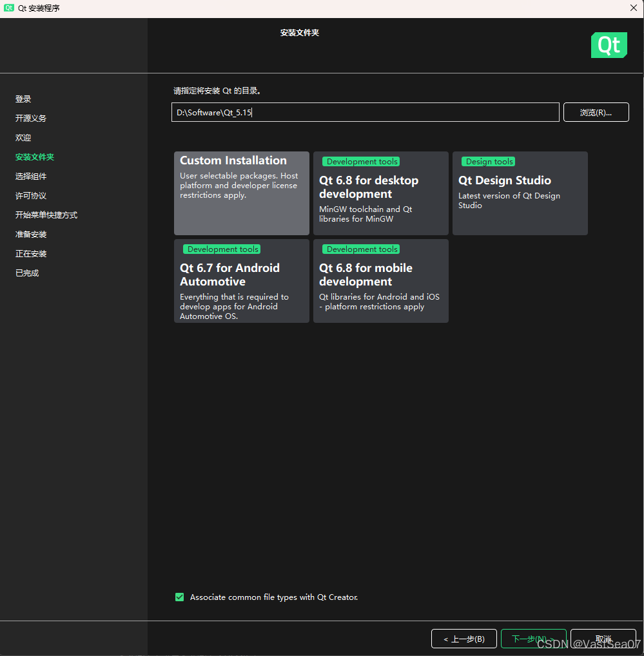The height and width of the screenshot is (656, 644).
Task: Click the 准备安装 step in the sidebar
Action: click(x=30, y=235)
